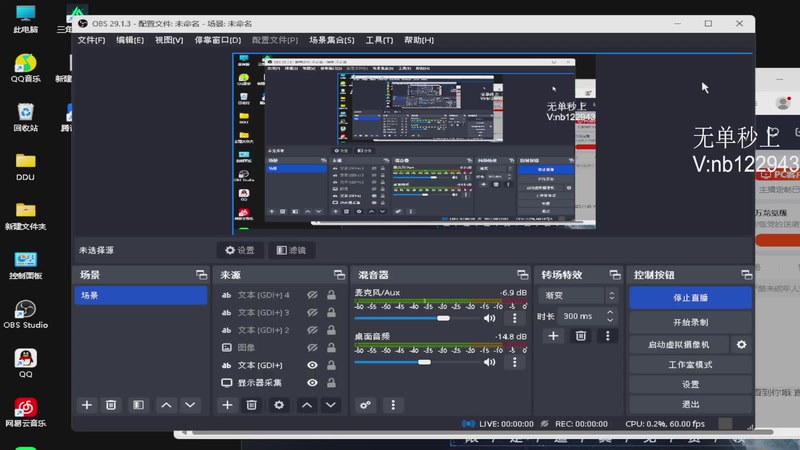Mute the 麦克风/Aux speaker icon
Screen dimensions: 800x450
point(489,318)
